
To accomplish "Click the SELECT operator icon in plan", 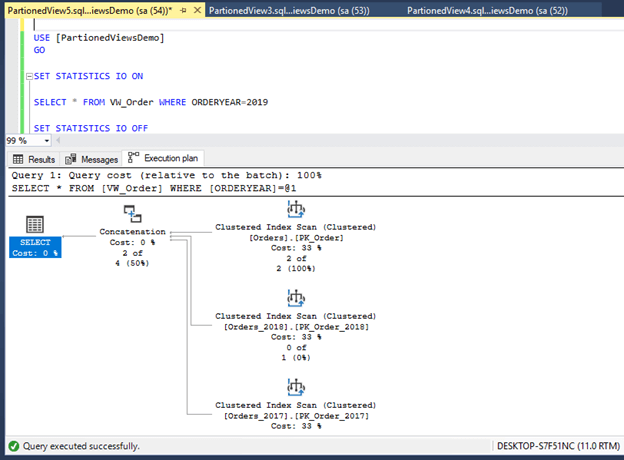I will point(35,224).
